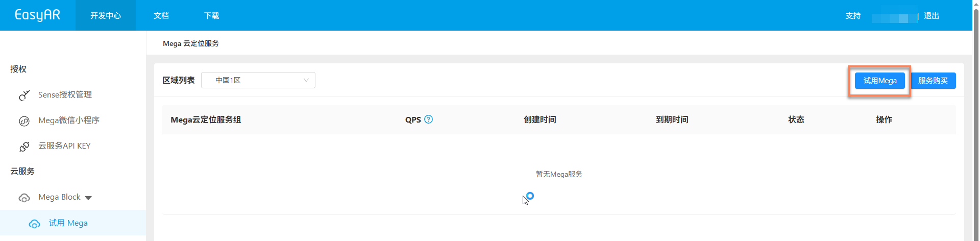
Task: Go to the 下载 page
Action: [212, 15]
